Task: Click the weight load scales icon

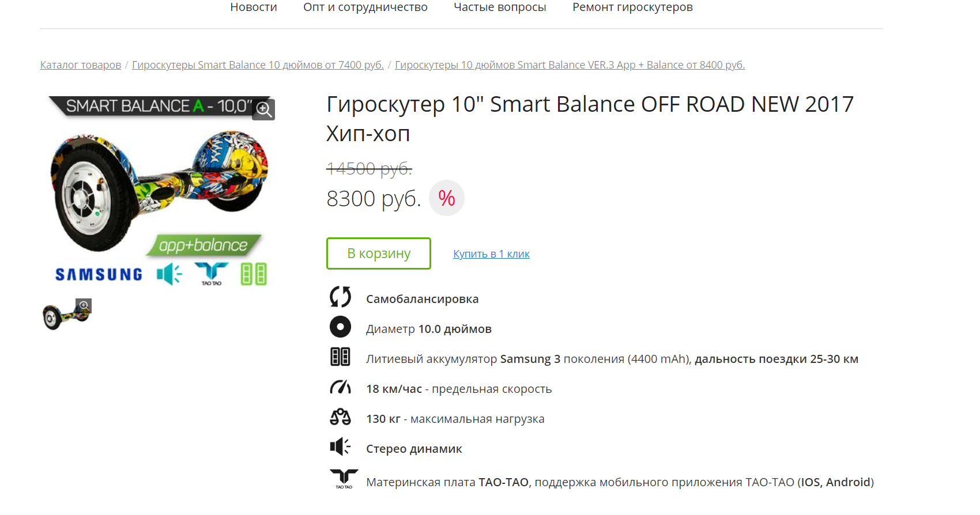Action: coord(340,416)
